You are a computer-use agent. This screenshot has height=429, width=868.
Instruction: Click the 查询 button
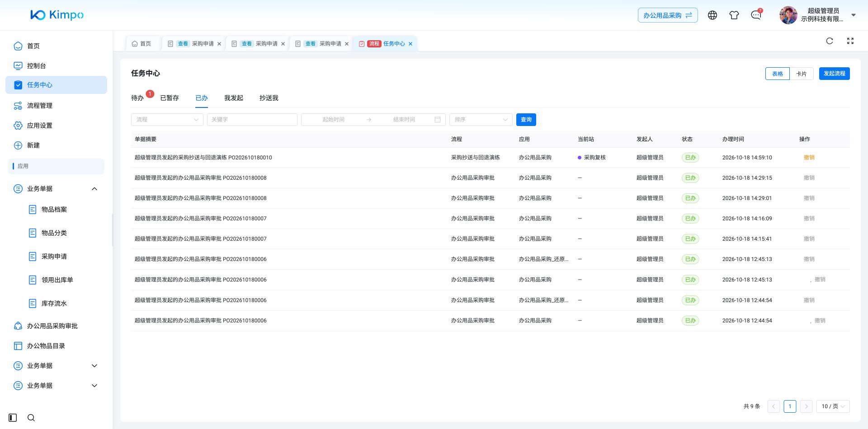(x=526, y=120)
